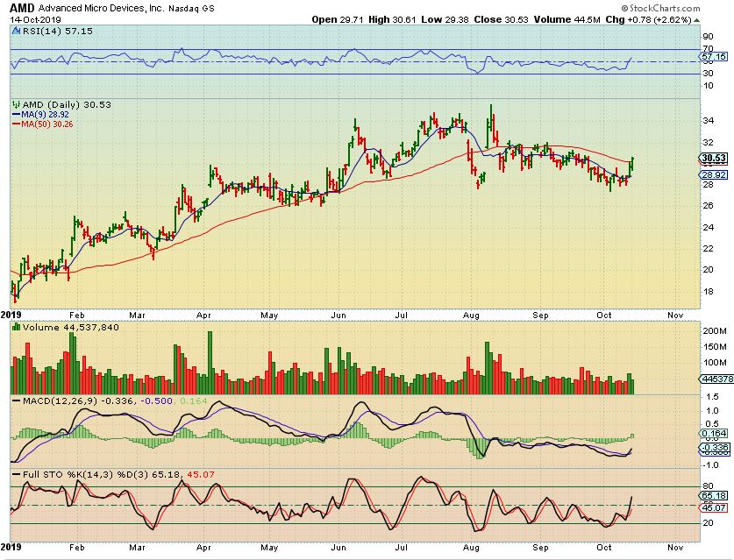The image size is (734, 560).
Task: Click the -1.0 label on MACD axis
Action: click(x=711, y=464)
